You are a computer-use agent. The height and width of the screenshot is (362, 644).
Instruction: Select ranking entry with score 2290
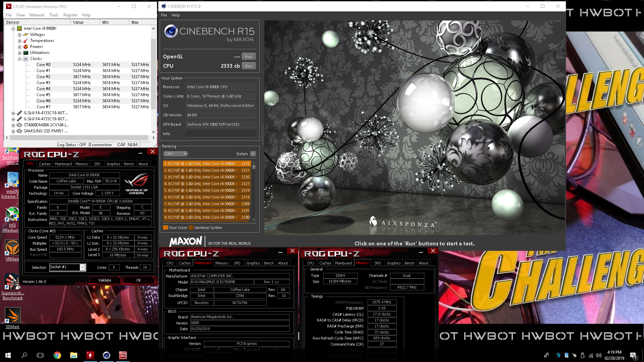coord(207,217)
